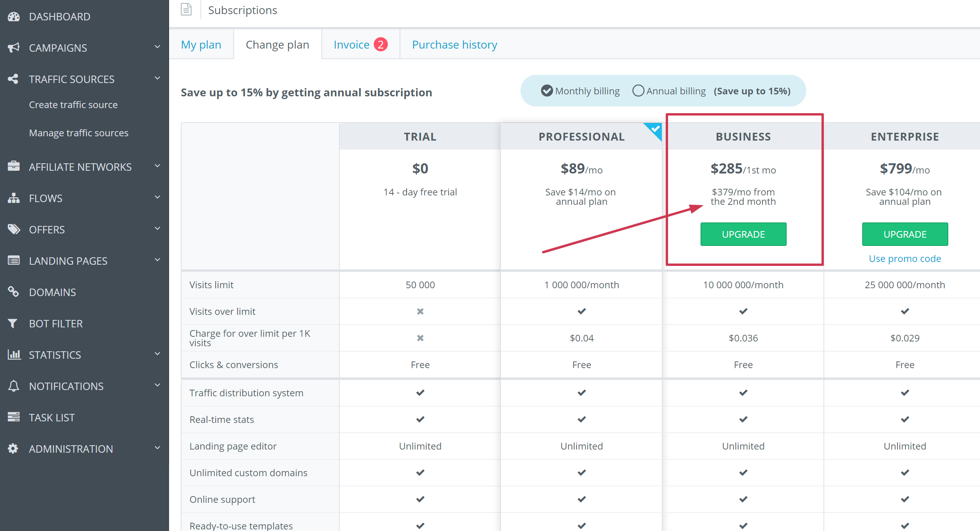Click the Offers tag icon
The height and width of the screenshot is (531, 980).
coord(14,229)
